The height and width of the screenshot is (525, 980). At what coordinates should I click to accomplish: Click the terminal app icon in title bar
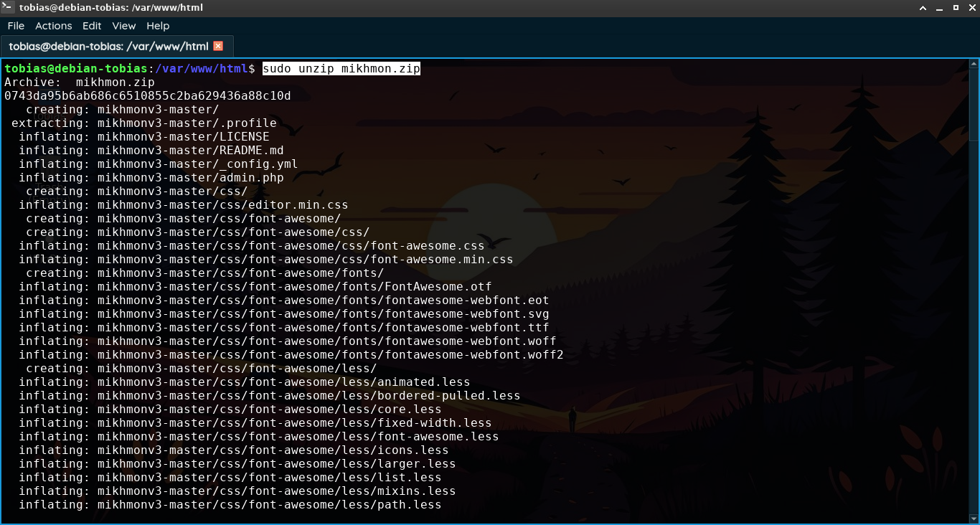(8, 8)
